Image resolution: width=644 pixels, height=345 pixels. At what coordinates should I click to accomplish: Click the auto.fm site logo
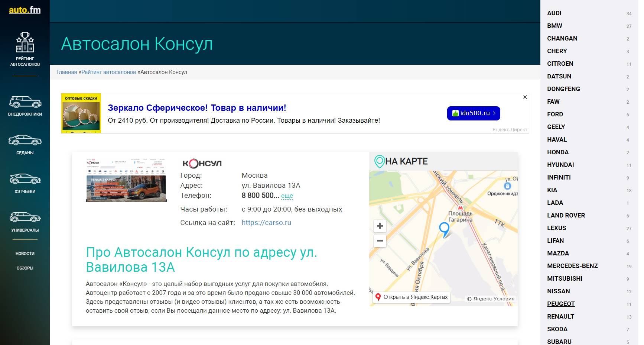(x=25, y=10)
